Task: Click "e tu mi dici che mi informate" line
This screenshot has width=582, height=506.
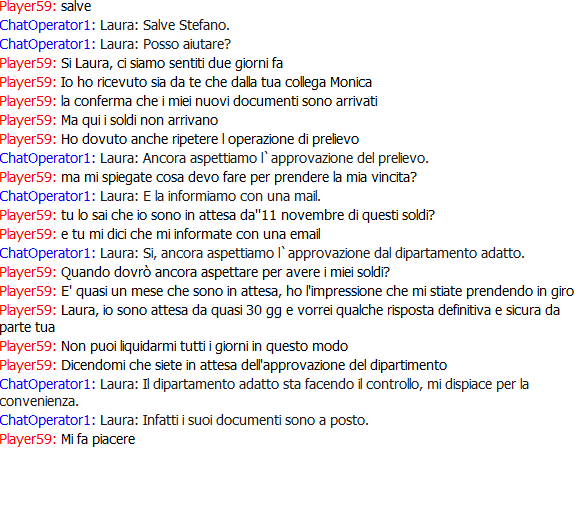Action: pyautogui.click(x=160, y=234)
